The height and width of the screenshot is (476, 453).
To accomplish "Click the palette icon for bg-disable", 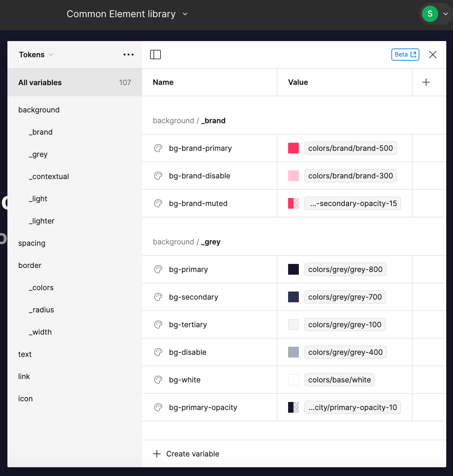I will coord(158,352).
